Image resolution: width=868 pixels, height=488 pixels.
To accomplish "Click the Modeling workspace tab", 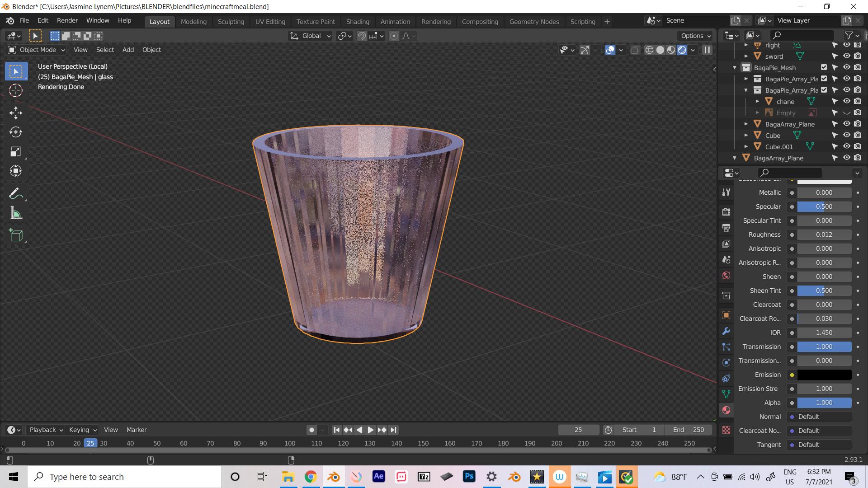I will [193, 21].
